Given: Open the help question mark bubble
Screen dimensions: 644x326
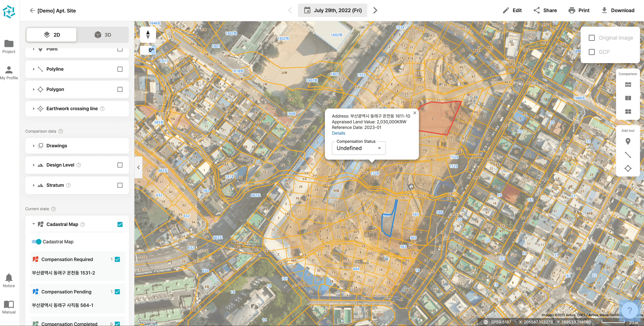Looking at the screenshot, I should tap(630, 311).
